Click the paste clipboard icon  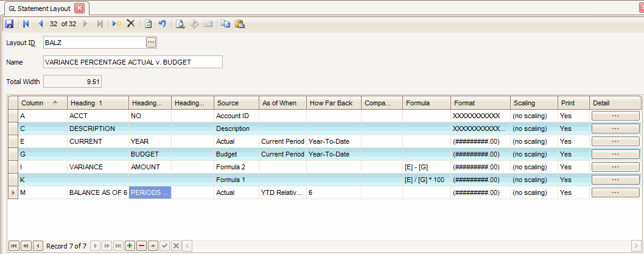point(240,24)
